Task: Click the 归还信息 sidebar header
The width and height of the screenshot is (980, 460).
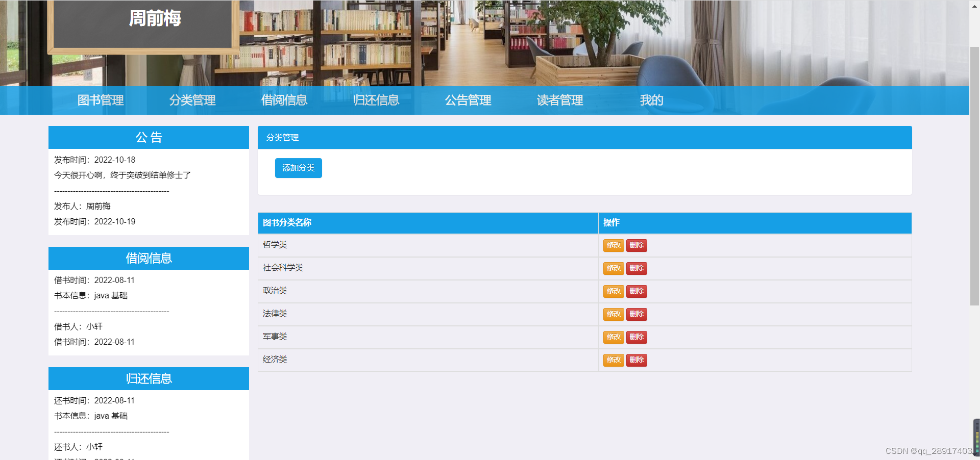Action: pyautogui.click(x=149, y=378)
